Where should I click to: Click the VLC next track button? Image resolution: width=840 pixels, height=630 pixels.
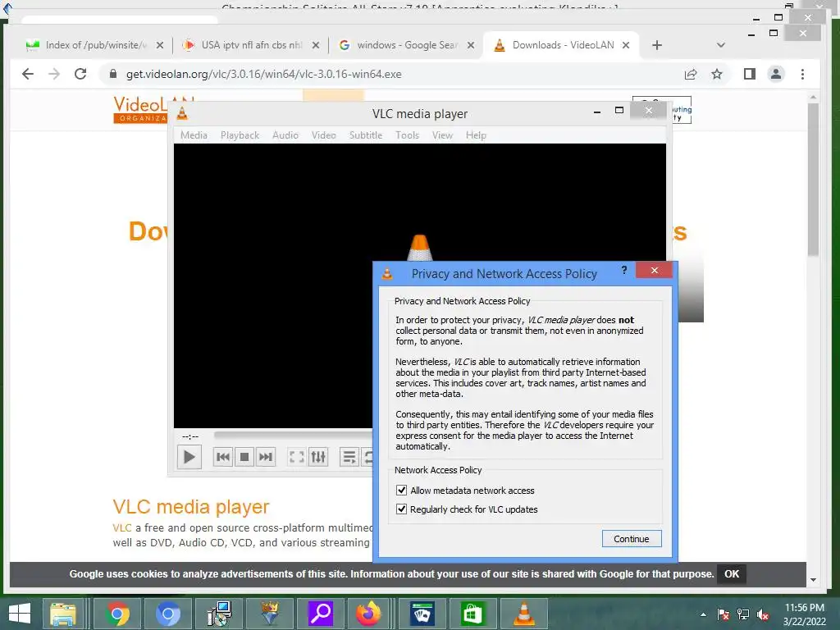coord(266,457)
